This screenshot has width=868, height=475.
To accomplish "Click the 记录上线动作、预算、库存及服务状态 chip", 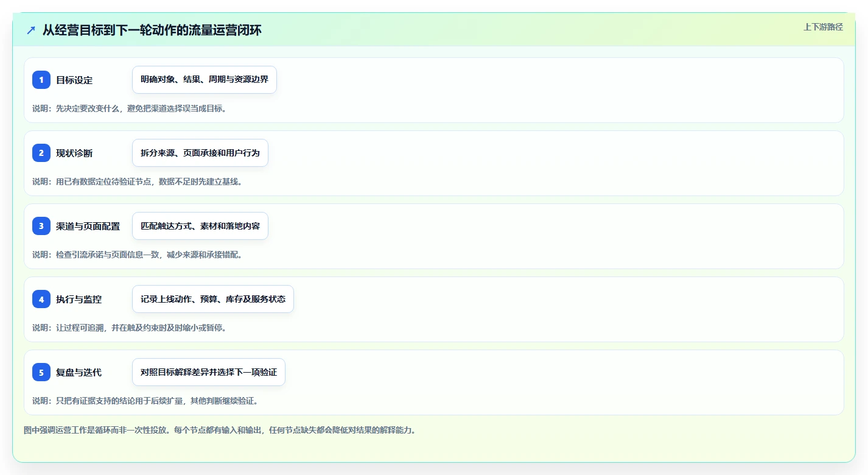I will coord(213,299).
